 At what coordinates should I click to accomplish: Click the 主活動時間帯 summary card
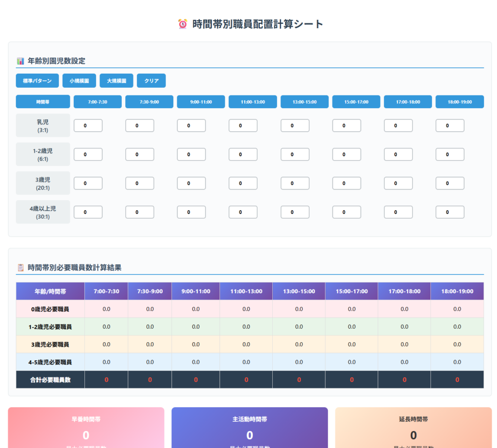[249, 428]
